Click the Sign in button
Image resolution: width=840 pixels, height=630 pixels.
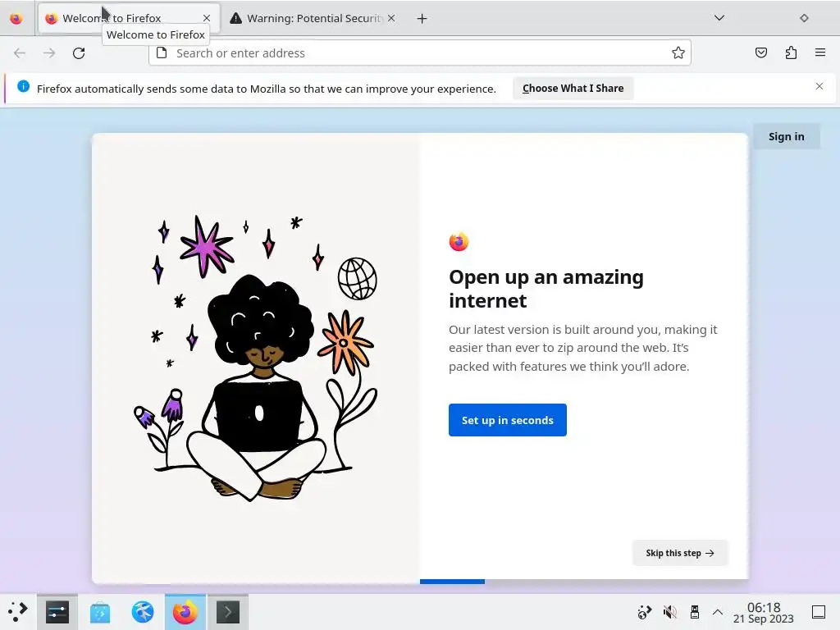coord(786,137)
